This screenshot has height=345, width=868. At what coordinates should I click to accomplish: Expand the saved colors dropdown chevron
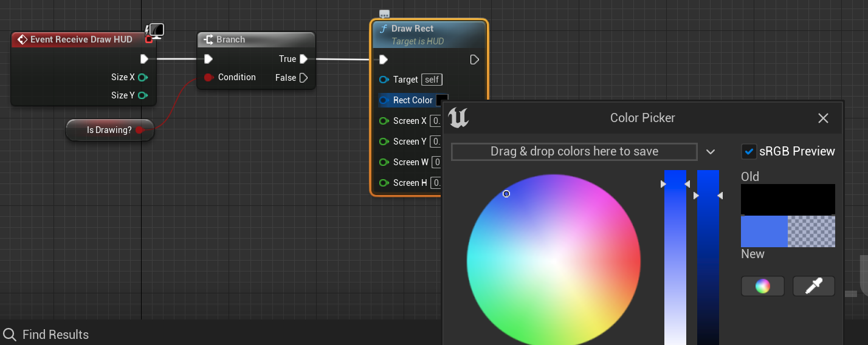[x=710, y=152]
